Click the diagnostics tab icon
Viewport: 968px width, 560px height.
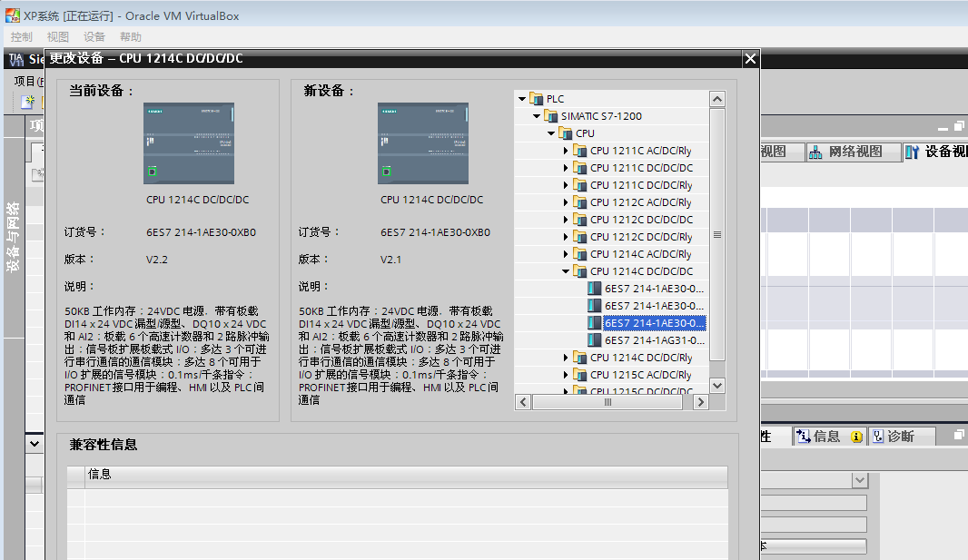click(878, 437)
